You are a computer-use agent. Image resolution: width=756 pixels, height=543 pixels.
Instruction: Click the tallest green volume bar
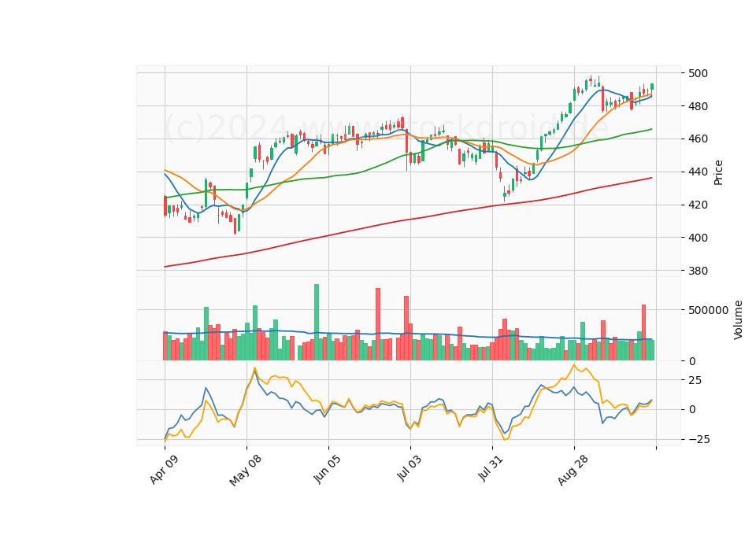[317, 323]
